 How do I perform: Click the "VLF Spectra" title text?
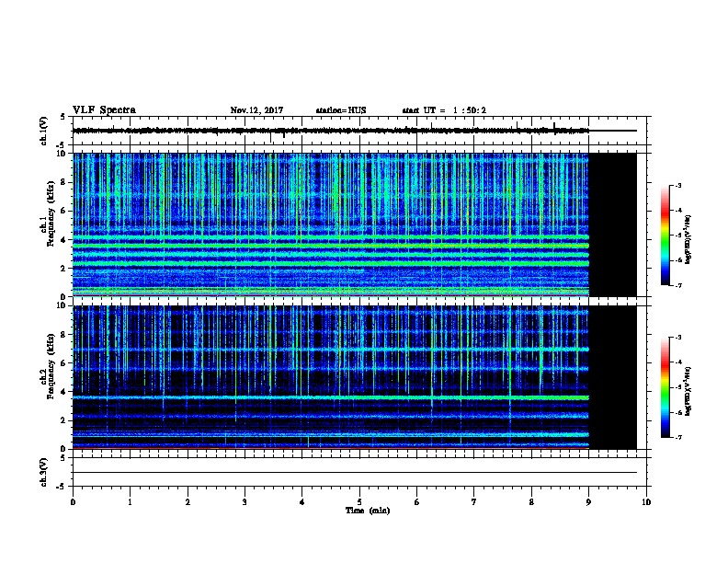(104, 110)
